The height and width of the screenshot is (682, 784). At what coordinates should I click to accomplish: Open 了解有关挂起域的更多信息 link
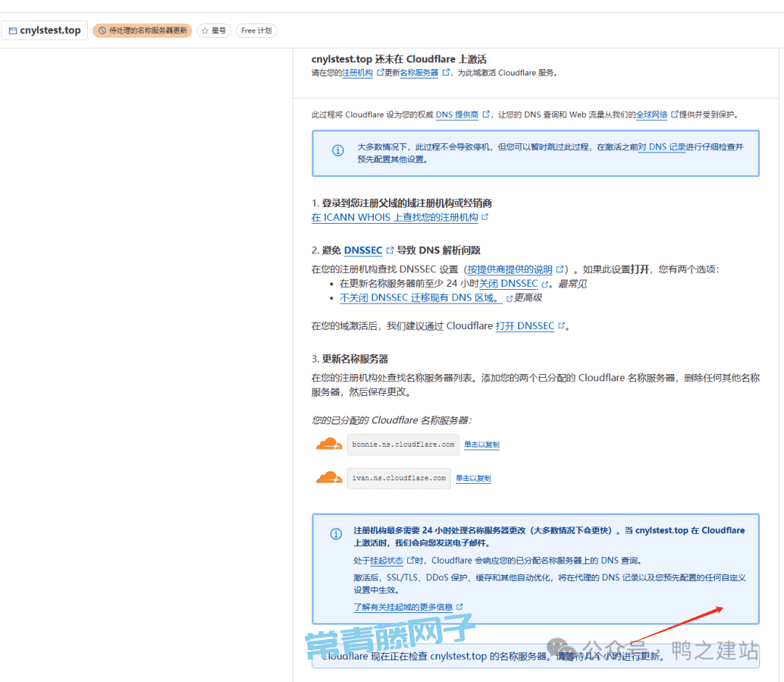(403, 607)
